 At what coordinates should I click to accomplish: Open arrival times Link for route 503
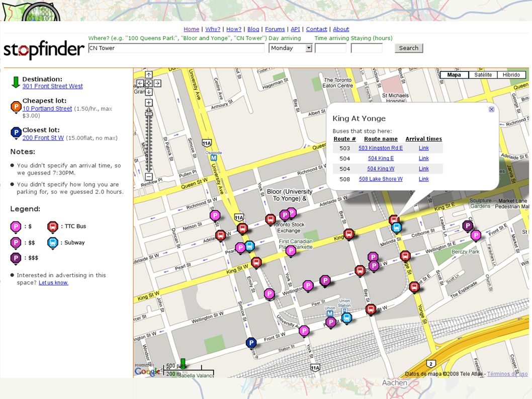424,148
